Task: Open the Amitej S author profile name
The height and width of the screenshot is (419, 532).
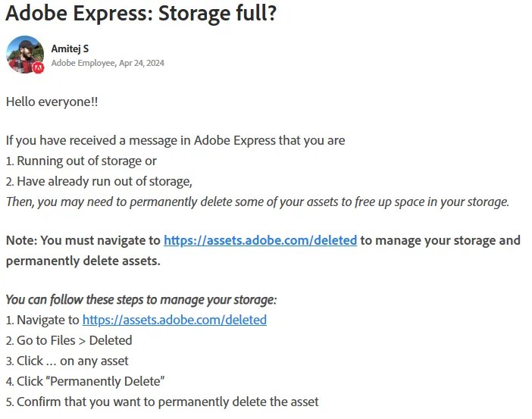Action: click(70, 49)
